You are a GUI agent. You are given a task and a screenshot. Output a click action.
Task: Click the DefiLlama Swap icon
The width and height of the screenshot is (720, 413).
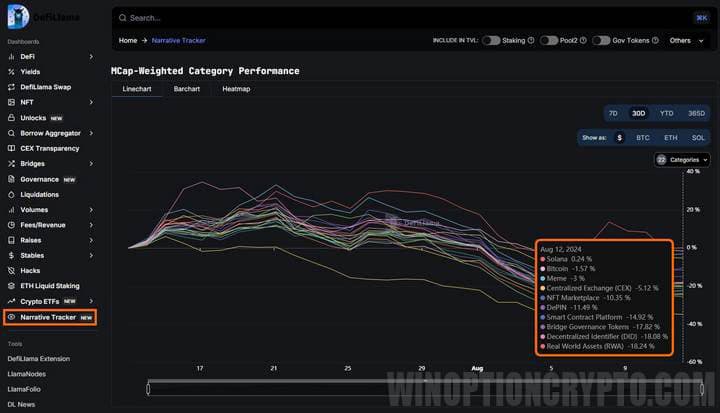coord(11,87)
